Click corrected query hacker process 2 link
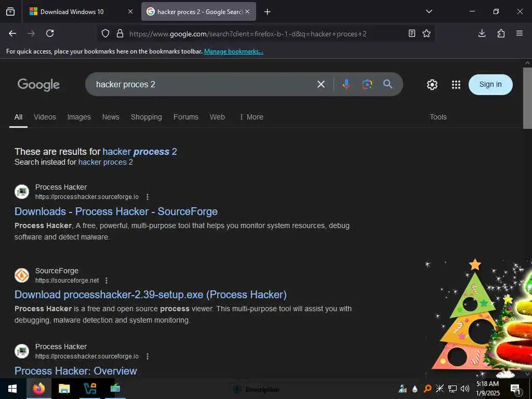Screen dimensions: 532x399 point(140,152)
